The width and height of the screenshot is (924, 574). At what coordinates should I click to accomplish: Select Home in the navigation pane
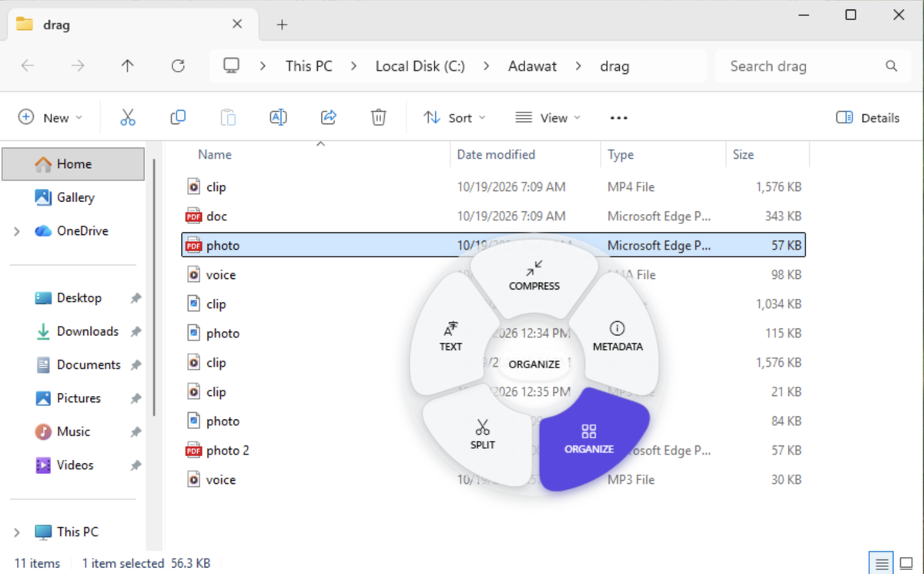pos(73,164)
